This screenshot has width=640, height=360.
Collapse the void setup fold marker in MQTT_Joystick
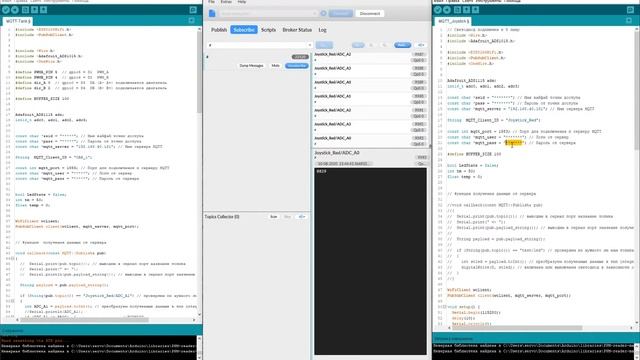click(444, 307)
